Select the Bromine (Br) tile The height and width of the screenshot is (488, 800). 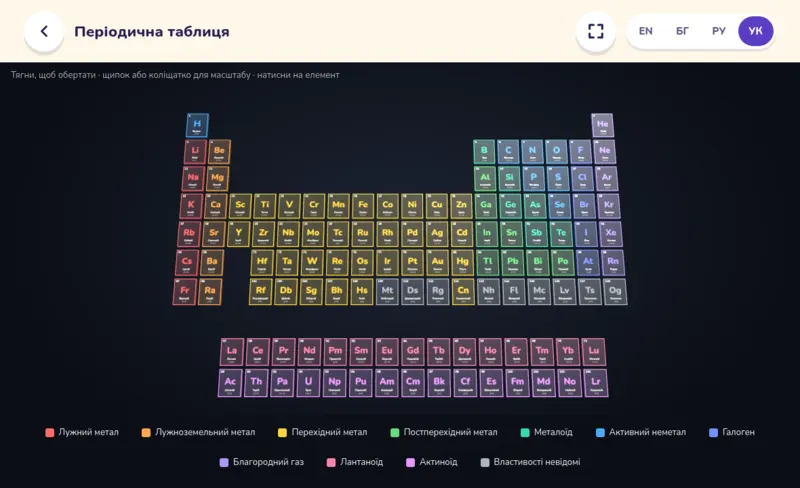584,206
